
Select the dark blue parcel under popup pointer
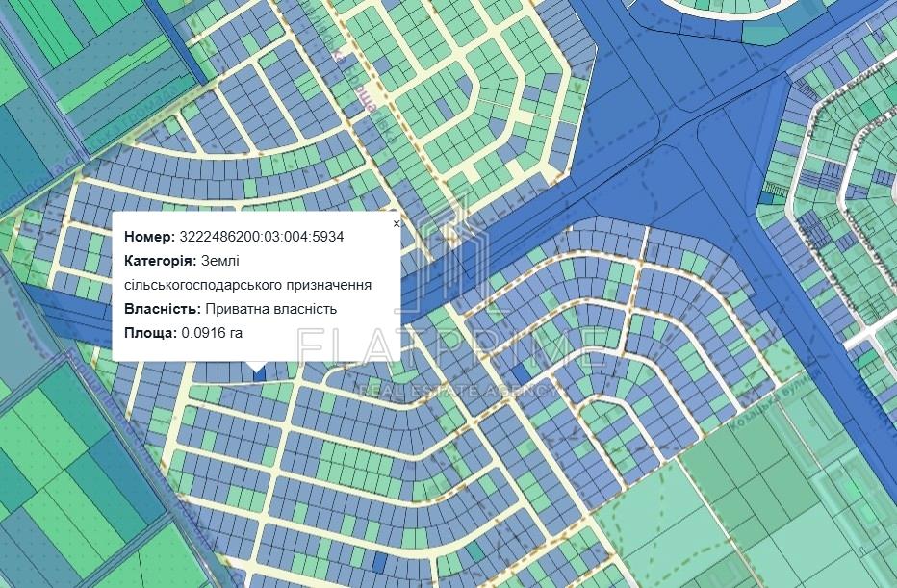tap(256, 374)
